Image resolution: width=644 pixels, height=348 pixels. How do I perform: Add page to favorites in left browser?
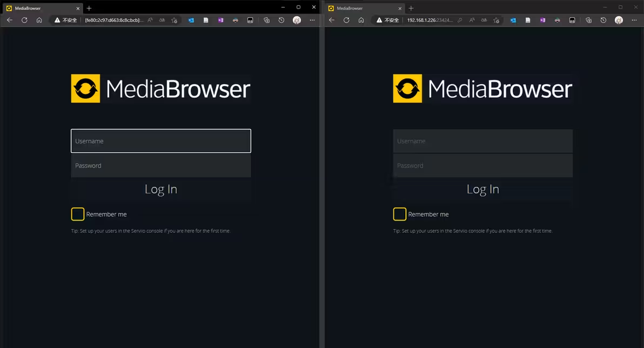(x=174, y=20)
